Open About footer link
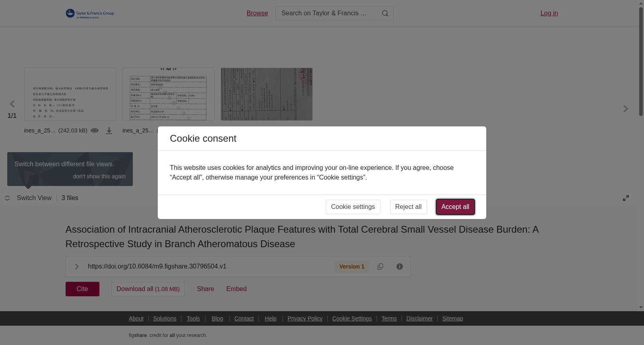The height and width of the screenshot is (345, 644). tap(136, 318)
